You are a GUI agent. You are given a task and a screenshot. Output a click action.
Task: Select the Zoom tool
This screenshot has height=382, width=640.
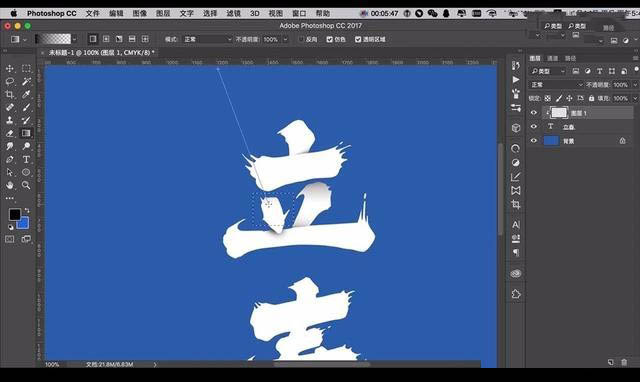pyautogui.click(x=26, y=185)
